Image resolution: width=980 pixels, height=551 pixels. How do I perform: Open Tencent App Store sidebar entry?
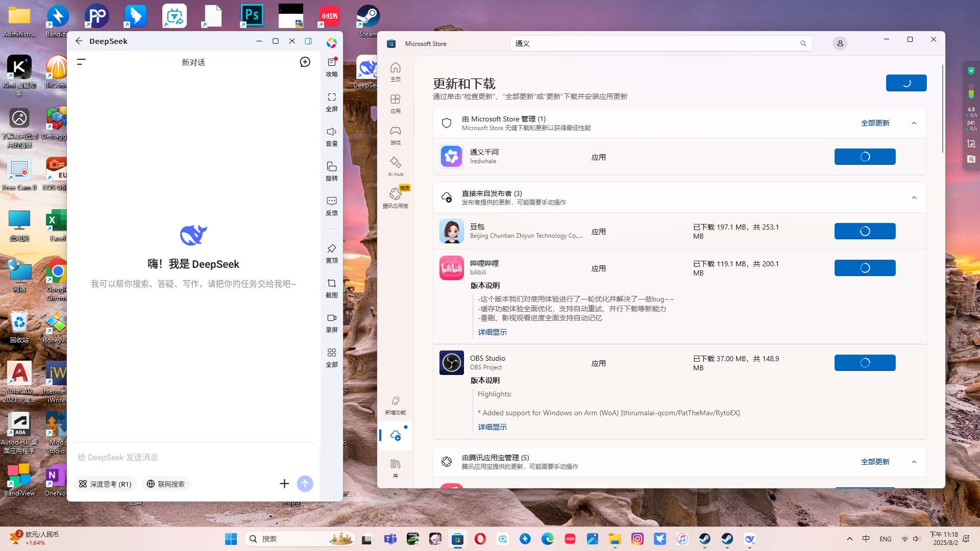click(x=395, y=198)
